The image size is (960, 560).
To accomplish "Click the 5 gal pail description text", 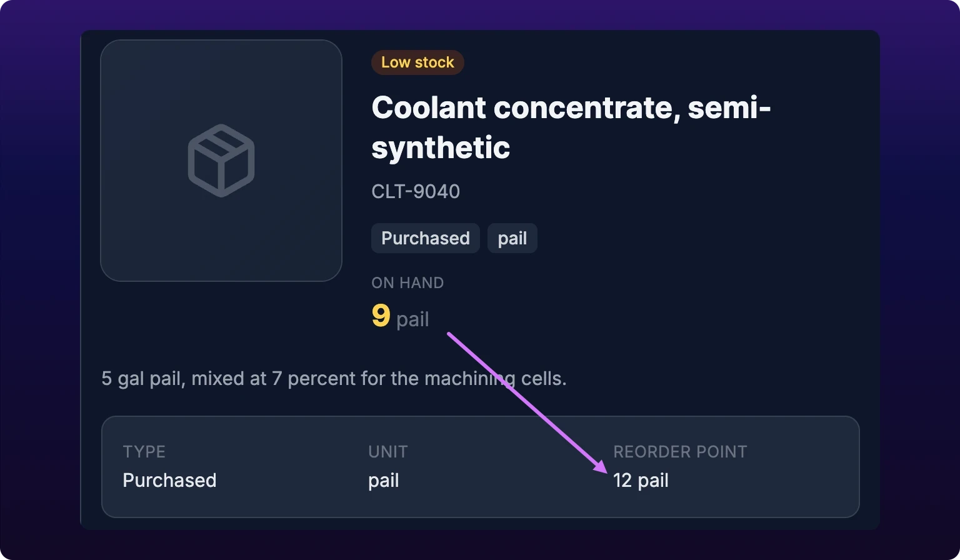I will 334,379.
